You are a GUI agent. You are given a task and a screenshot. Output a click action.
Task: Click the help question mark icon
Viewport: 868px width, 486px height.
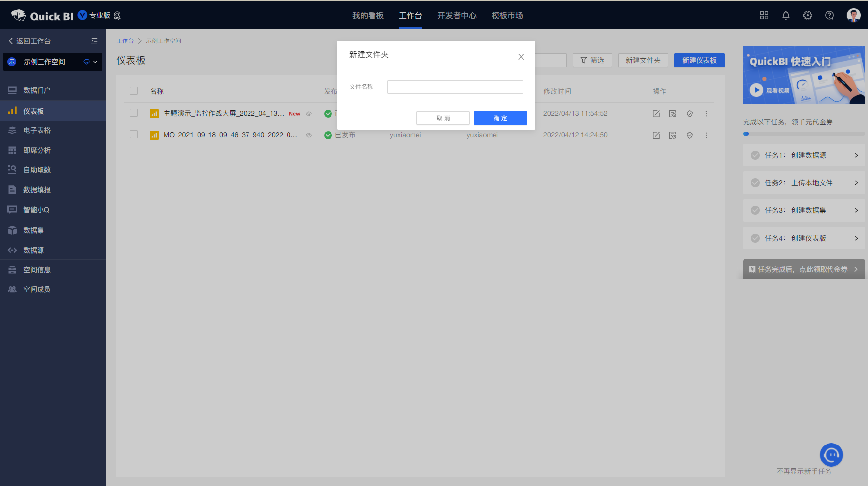click(829, 15)
